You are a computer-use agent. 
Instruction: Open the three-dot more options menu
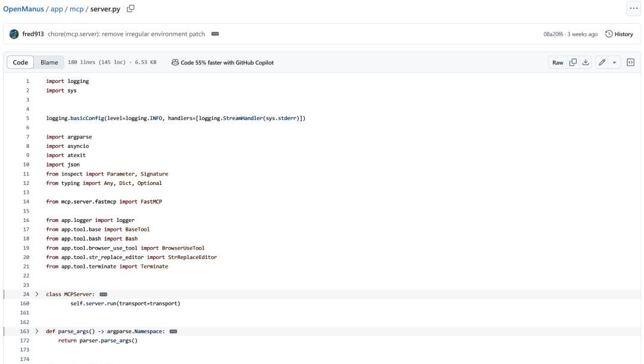click(633, 8)
